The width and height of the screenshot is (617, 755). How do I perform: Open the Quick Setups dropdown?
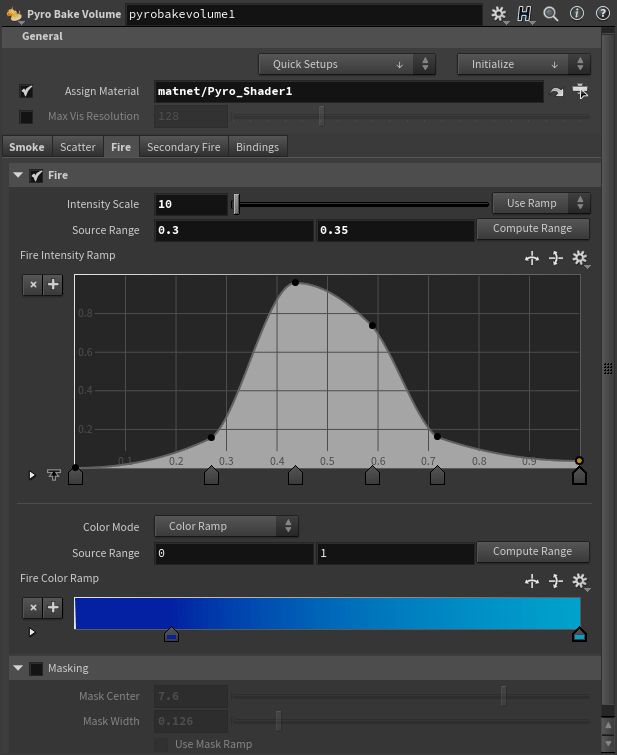(347, 64)
